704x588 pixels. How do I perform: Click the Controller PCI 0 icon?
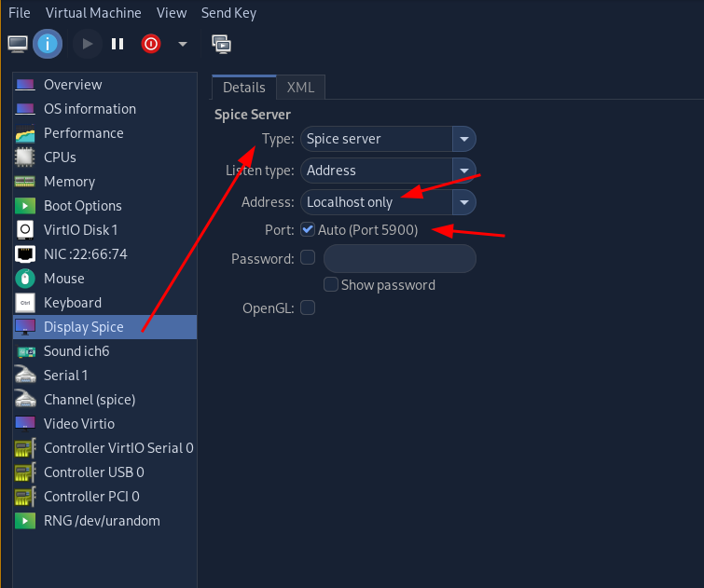[x=25, y=497]
